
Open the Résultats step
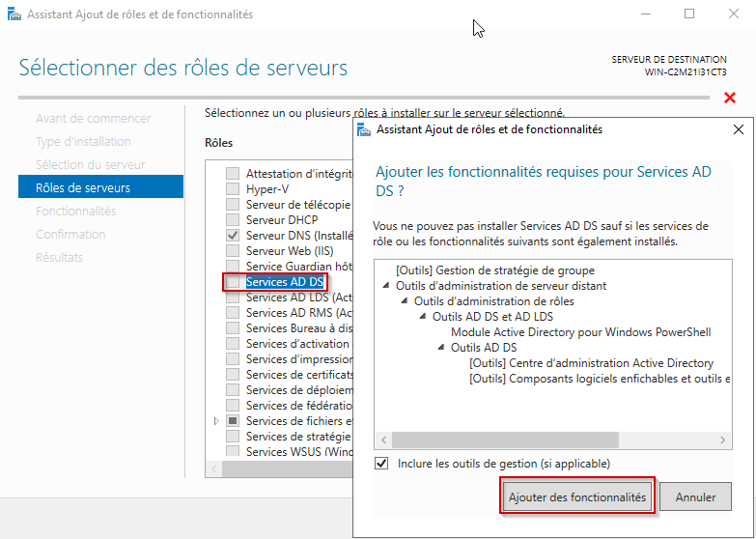pos(59,257)
